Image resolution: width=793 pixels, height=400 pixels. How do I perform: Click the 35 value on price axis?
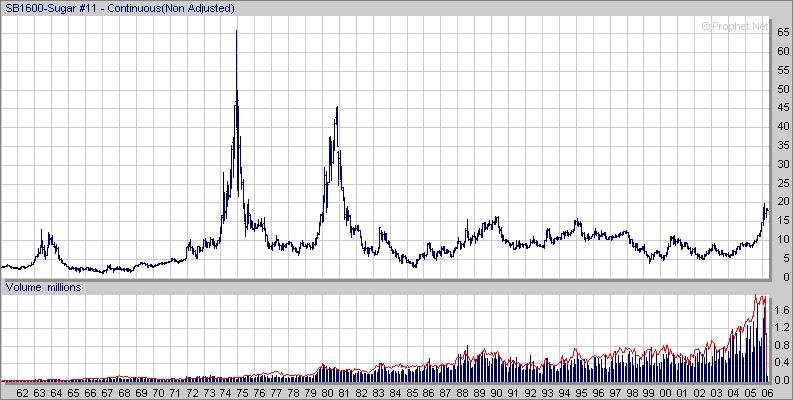pyautogui.click(x=784, y=146)
